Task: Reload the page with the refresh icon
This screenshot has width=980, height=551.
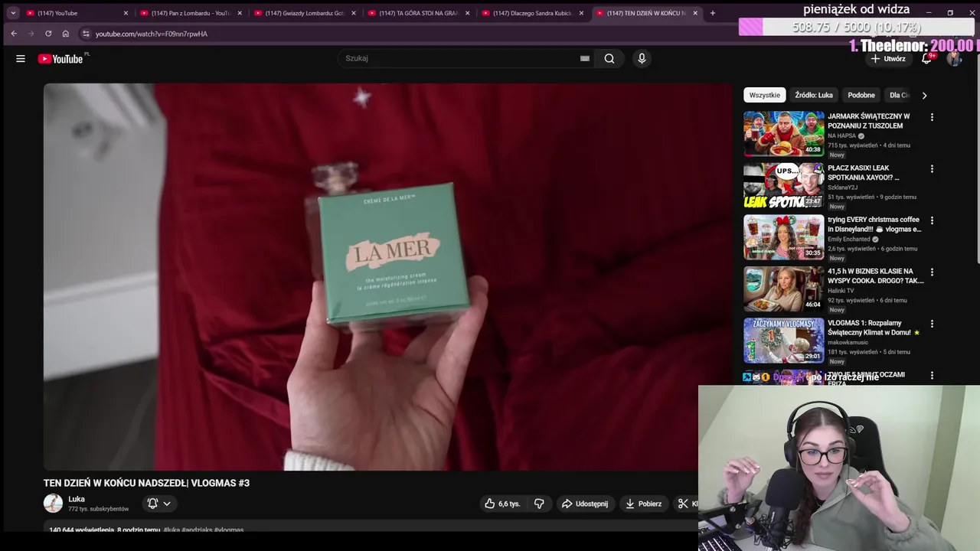Action: tap(48, 34)
